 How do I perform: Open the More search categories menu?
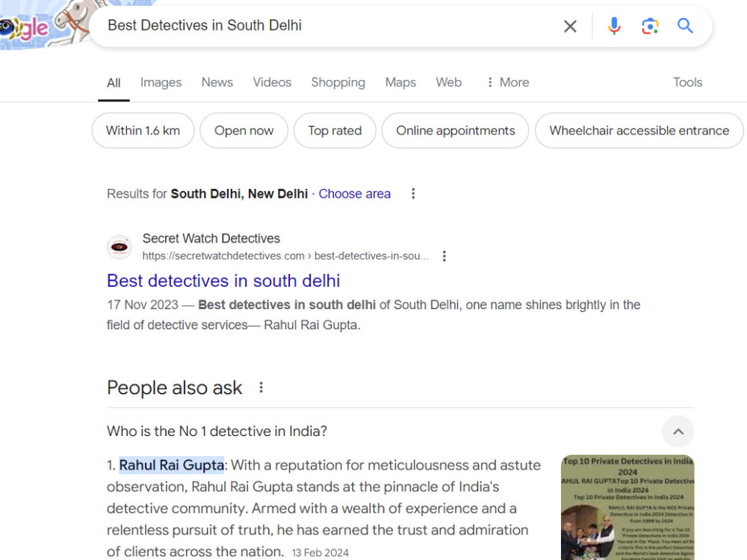[x=507, y=82]
